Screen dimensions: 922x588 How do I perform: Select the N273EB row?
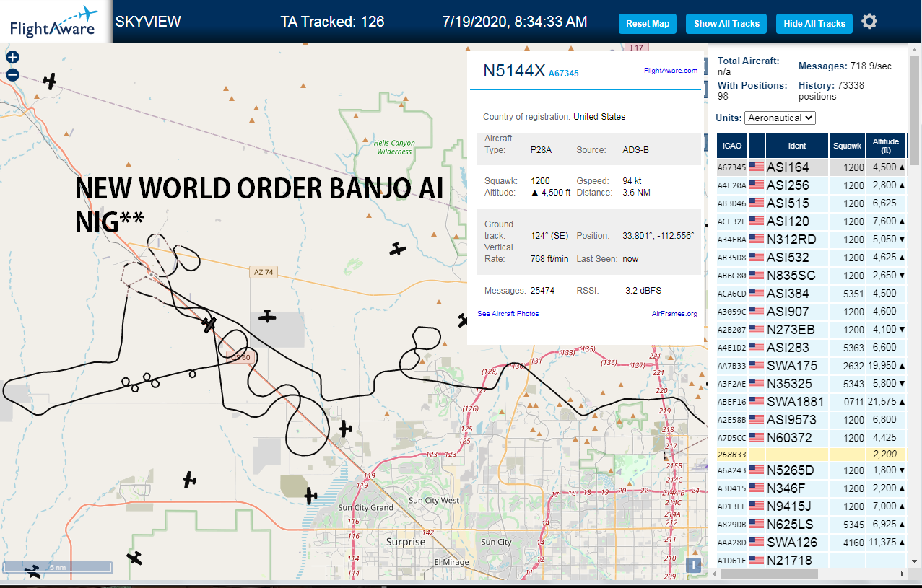(x=811, y=329)
